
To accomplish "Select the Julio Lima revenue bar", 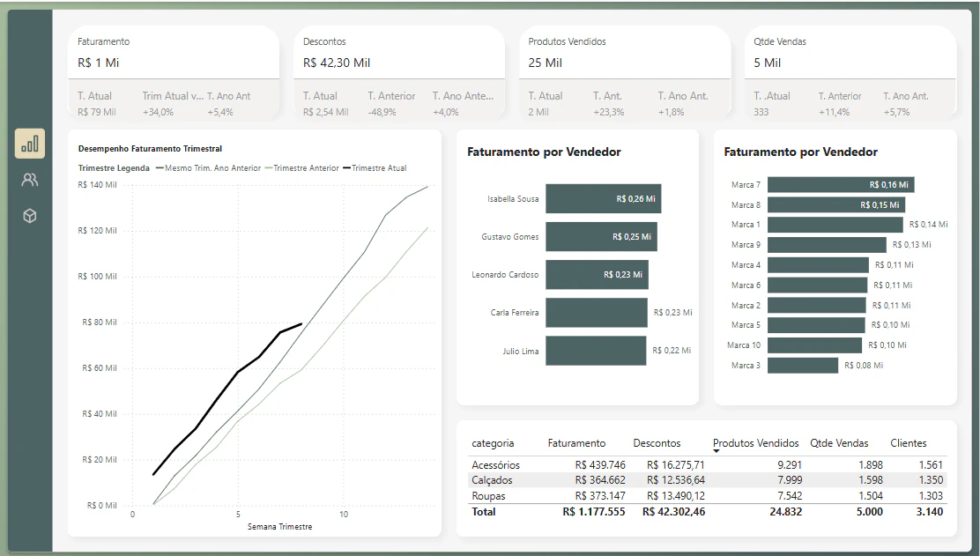I will click(x=596, y=351).
